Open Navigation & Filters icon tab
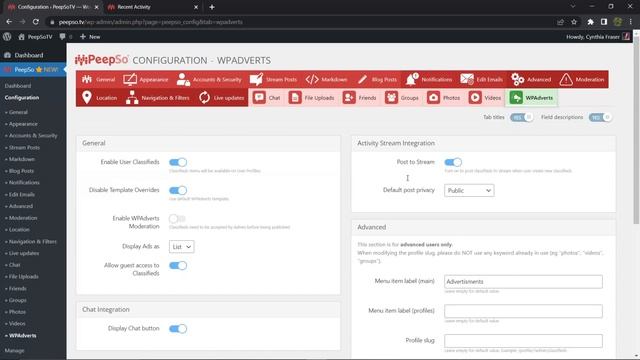 click(132, 98)
